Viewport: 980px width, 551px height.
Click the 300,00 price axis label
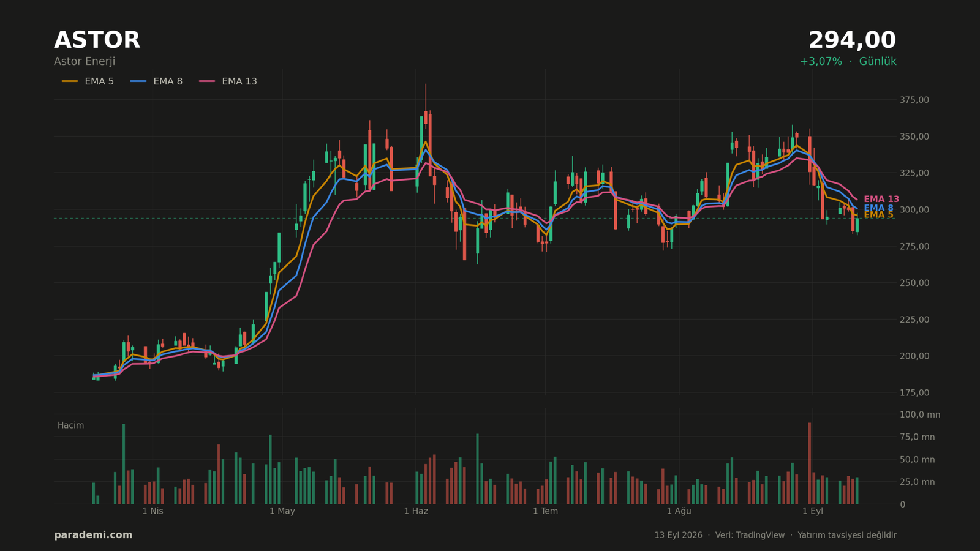point(914,209)
